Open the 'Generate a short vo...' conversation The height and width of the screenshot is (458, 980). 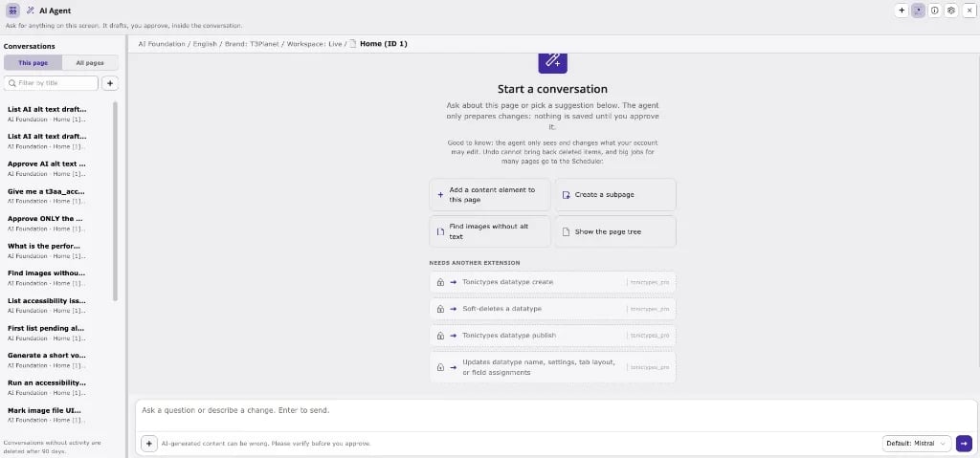click(56, 360)
